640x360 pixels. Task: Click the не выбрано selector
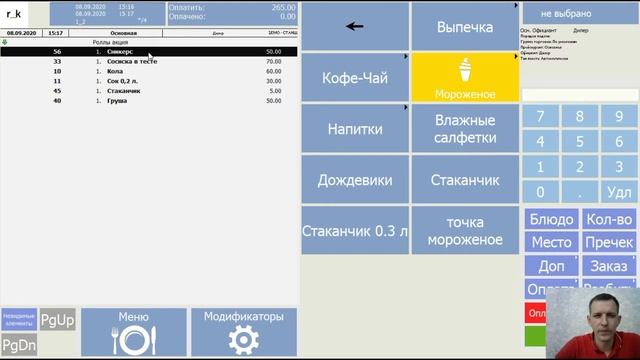point(579,13)
